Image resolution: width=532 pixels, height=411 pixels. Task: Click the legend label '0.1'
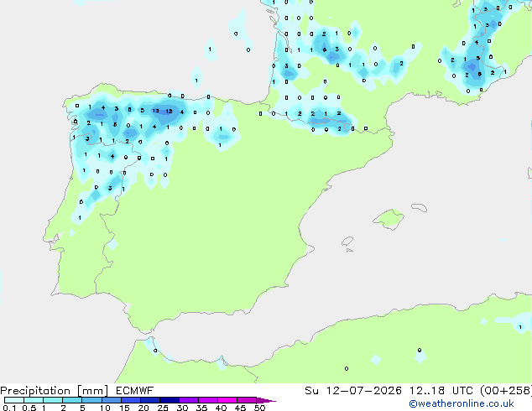point(9,408)
